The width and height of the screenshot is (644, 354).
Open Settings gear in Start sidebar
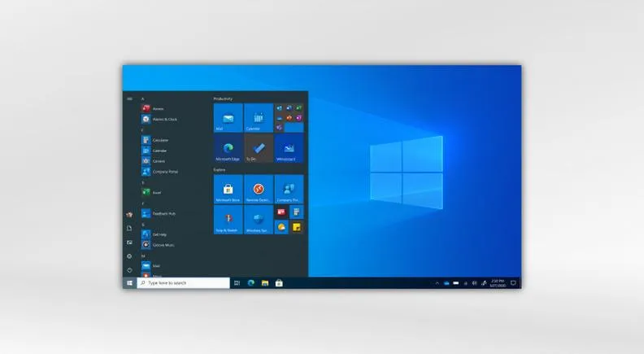(x=129, y=256)
